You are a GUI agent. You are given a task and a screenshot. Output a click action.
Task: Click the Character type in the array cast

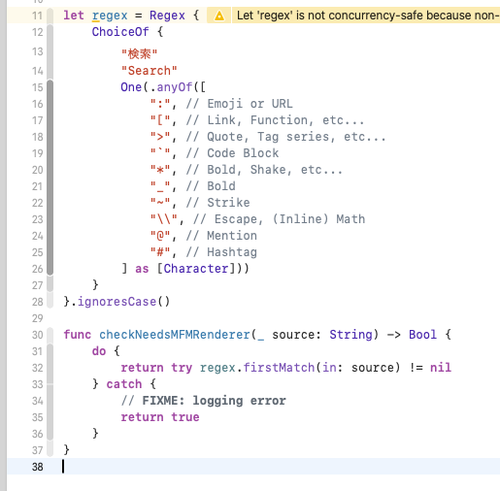tap(196, 269)
